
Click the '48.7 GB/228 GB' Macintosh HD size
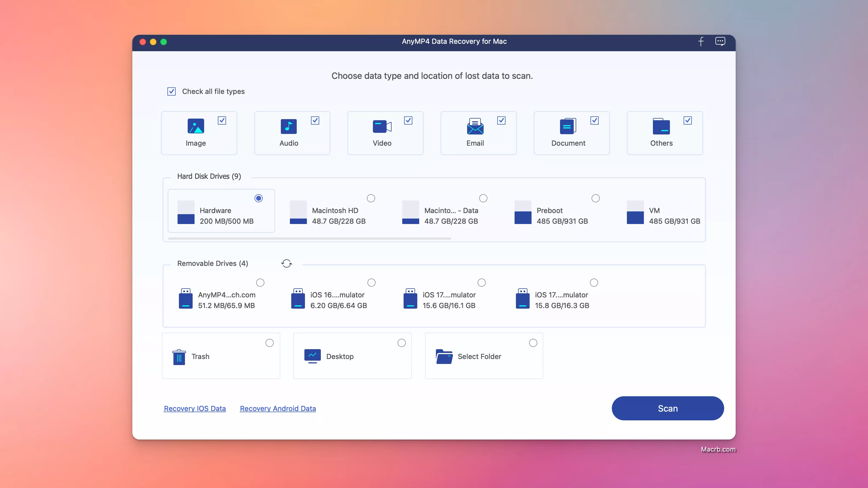[x=339, y=221]
